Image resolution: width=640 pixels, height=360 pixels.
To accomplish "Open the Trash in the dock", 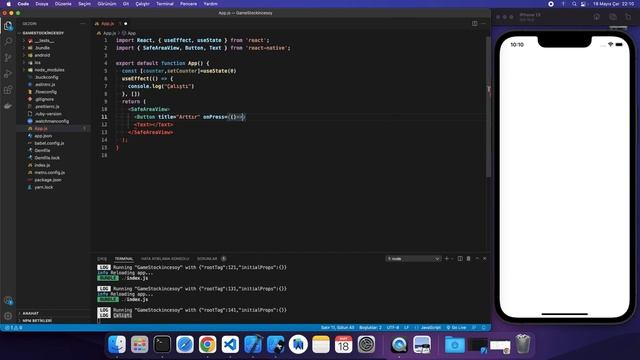I will coord(523,344).
